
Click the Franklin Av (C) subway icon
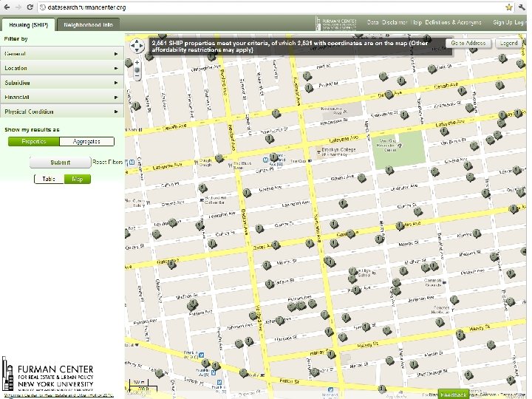pos(201,355)
